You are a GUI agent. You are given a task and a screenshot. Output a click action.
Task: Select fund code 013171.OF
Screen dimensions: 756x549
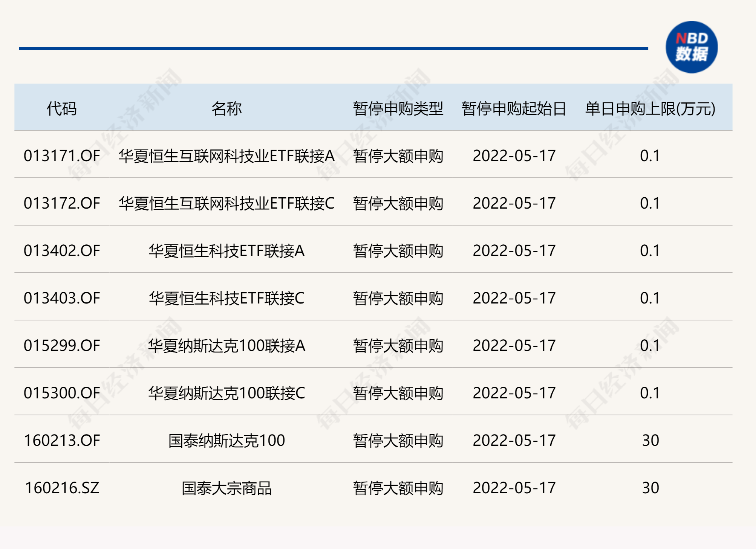click(x=62, y=156)
